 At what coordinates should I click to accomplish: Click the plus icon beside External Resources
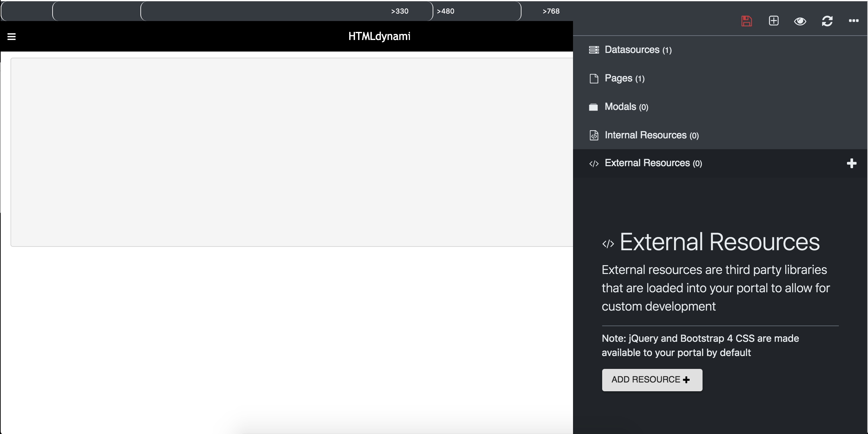coord(851,163)
